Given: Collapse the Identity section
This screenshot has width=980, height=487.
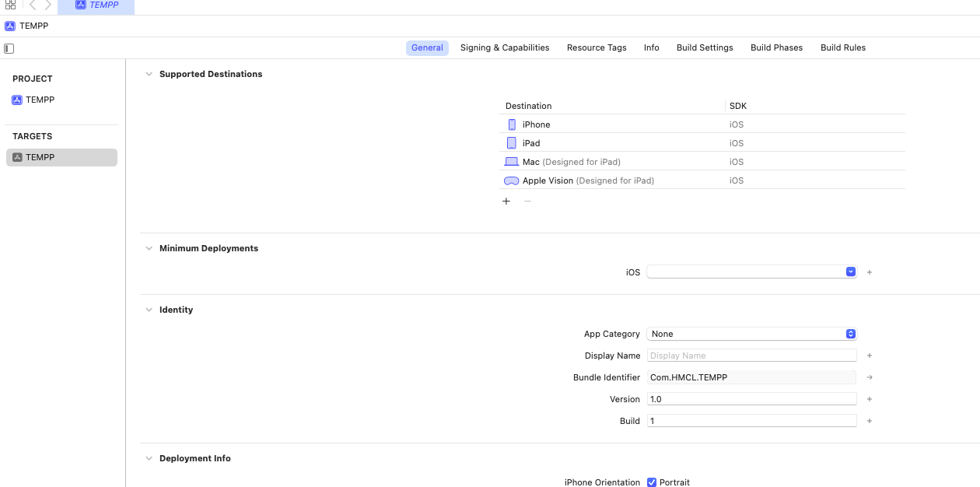Looking at the screenshot, I should pos(149,310).
